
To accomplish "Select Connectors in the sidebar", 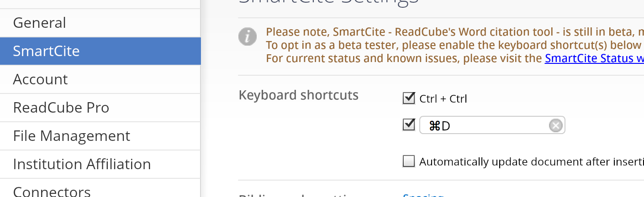I will pyautogui.click(x=52, y=192).
